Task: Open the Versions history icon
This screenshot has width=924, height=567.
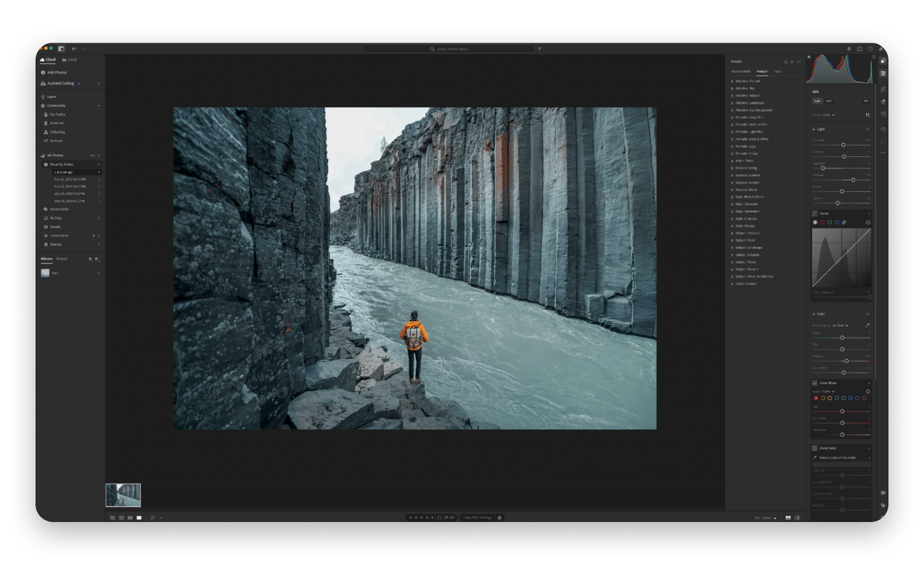Action: click(x=883, y=124)
